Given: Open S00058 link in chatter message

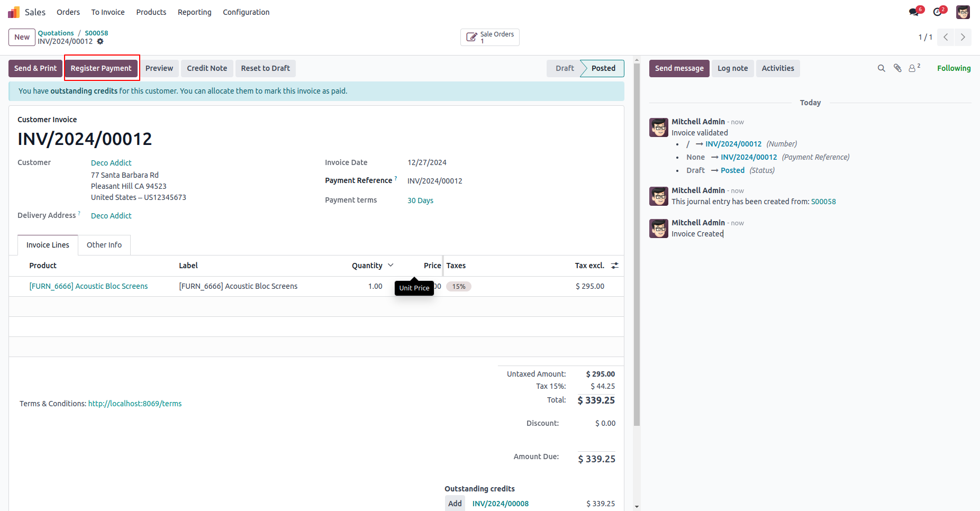Looking at the screenshot, I should pyautogui.click(x=823, y=202).
